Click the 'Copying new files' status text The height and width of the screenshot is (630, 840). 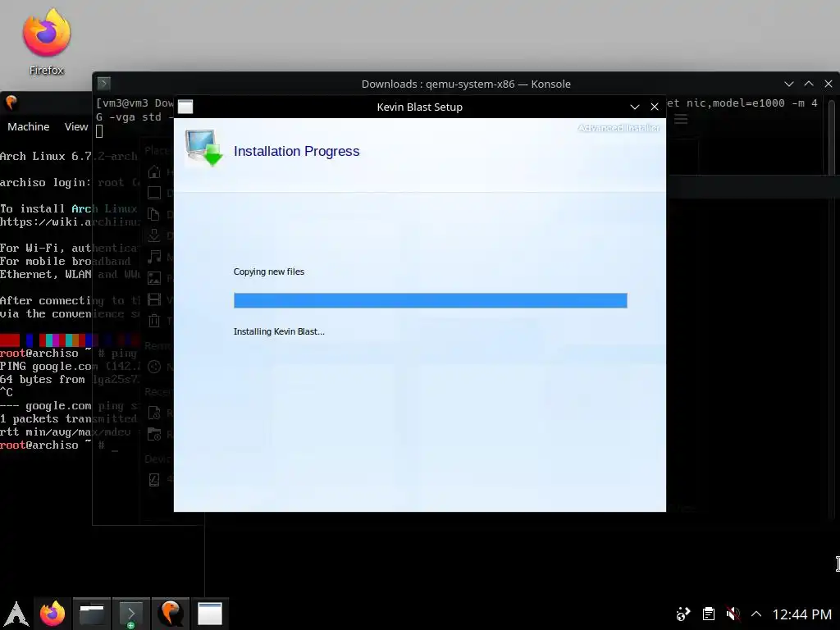coord(269,272)
